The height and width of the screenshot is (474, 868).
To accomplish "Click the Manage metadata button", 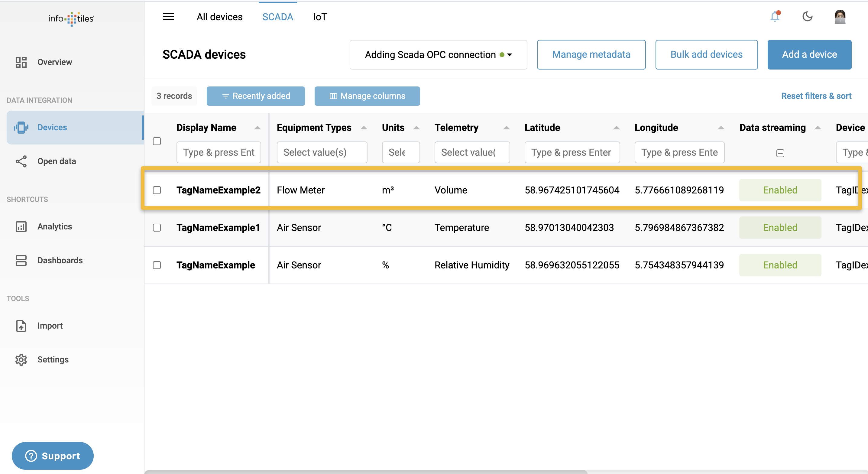I will coord(591,55).
